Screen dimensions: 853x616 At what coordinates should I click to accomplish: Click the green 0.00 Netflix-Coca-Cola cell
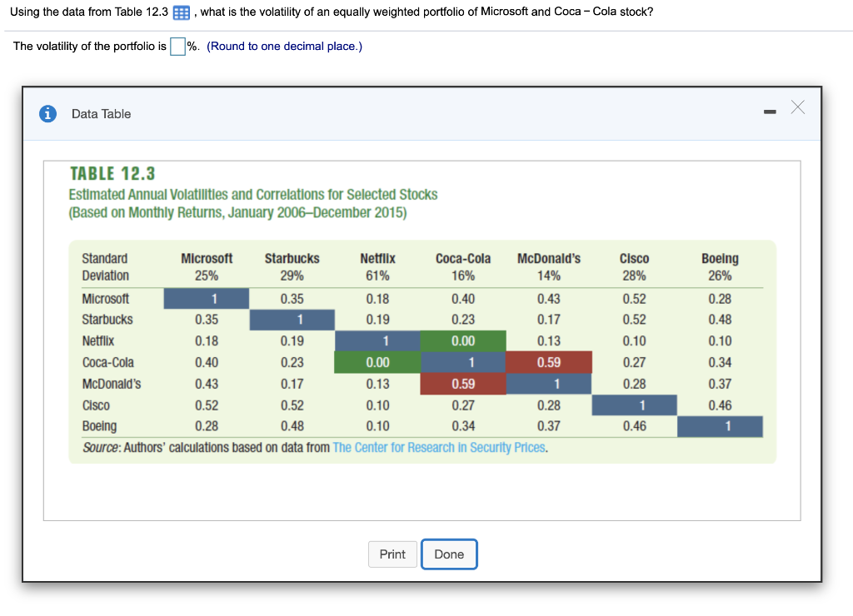point(463,340)
